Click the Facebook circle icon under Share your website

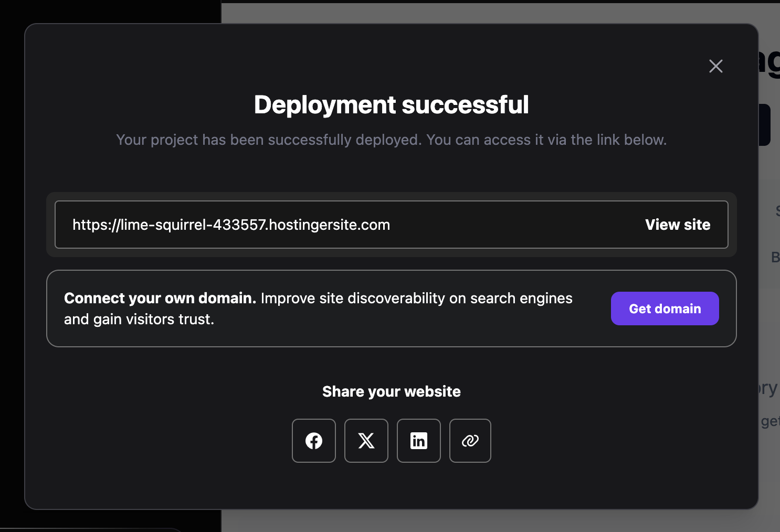pyautogui.click(x=313, y=441)
